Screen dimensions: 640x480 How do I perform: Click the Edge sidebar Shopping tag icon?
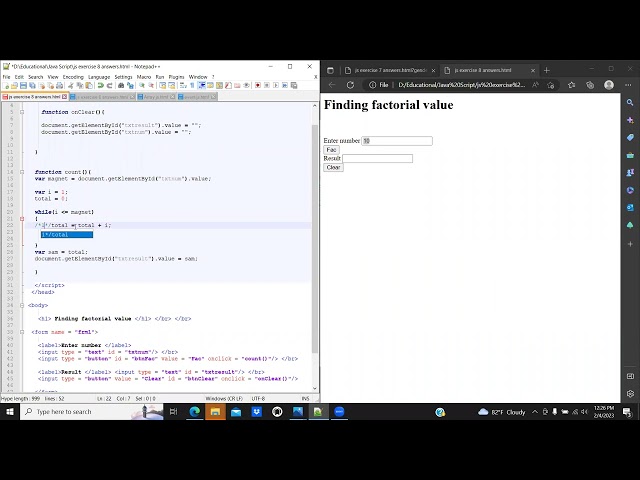coord(630,138)
